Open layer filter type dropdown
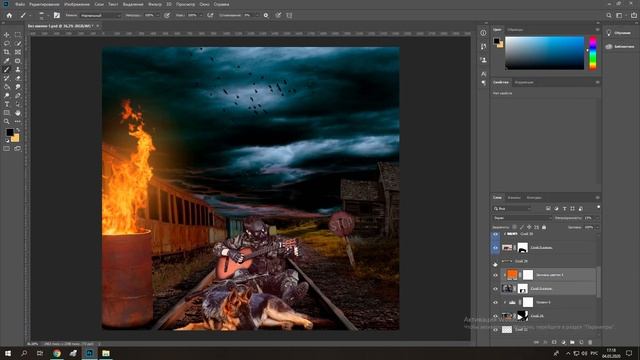Image resolution: width=640 pixels, height=360 pixels. (x=513, y=209)
